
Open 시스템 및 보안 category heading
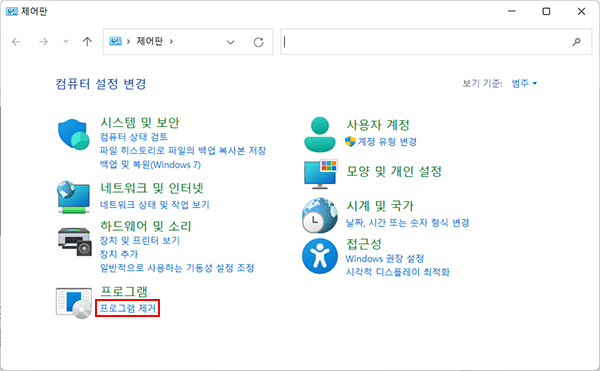[x=140, y=123]
